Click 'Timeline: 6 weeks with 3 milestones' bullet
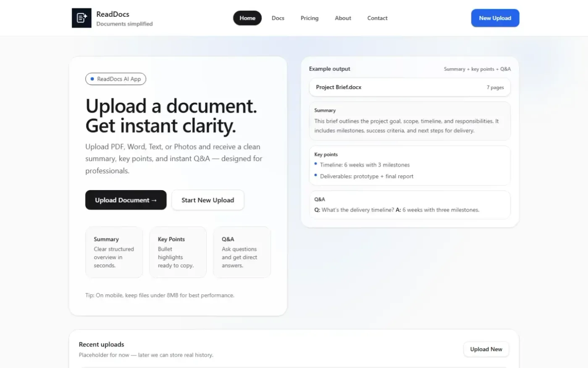588x368 pixels. point(365,165)
